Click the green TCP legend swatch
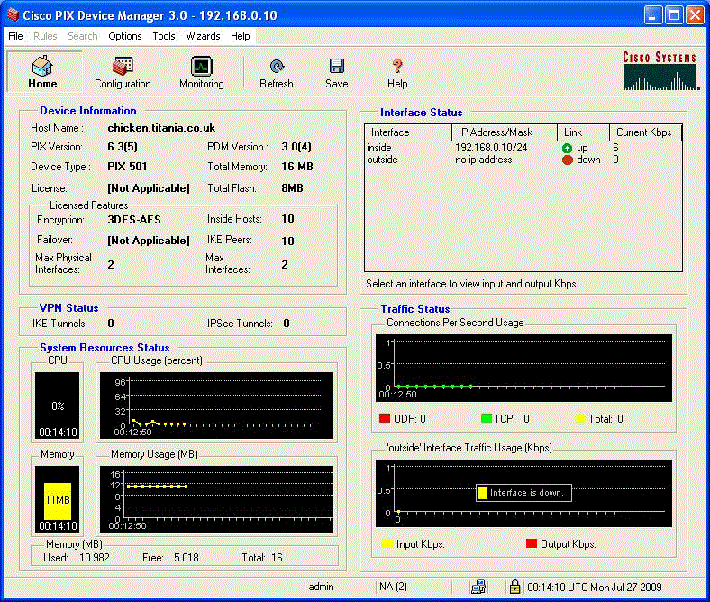The height and width of the screenshot is (602, 710). (486, 419)
